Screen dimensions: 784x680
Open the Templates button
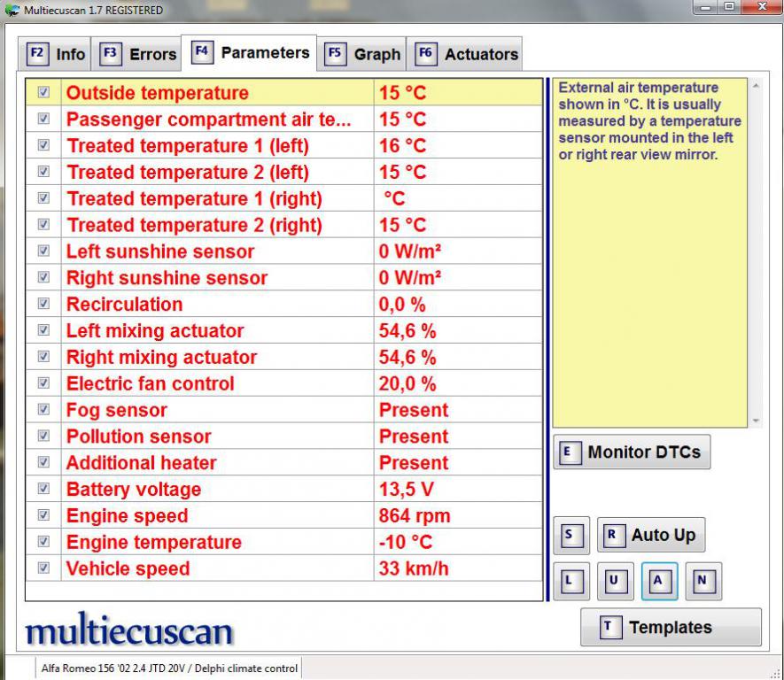coord(671,628)
